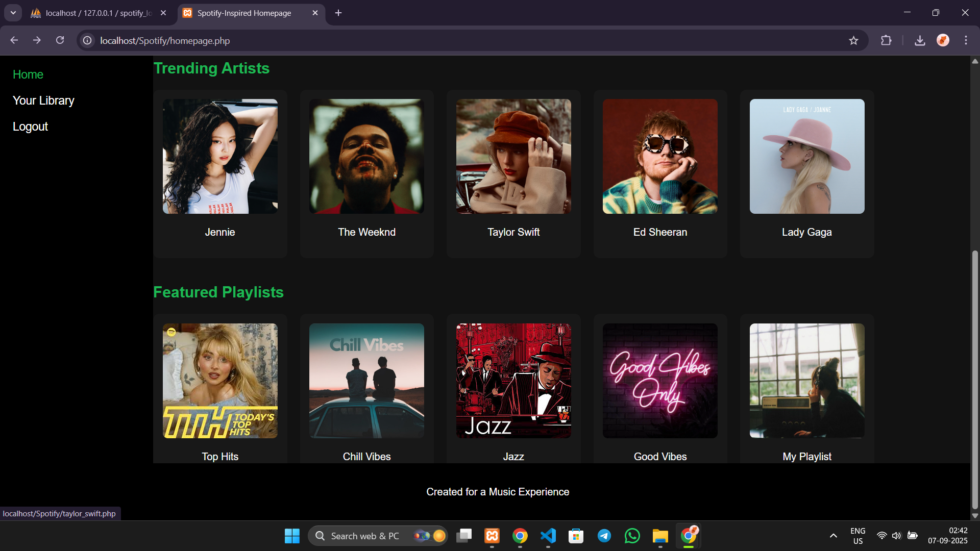980x551 pixels.
Task: Open Visual Studio Code from taskbar
Action: click(548, 536)
